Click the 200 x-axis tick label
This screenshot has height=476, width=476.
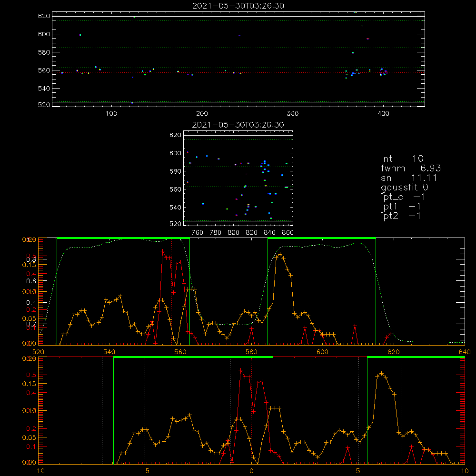click(202, 114)
